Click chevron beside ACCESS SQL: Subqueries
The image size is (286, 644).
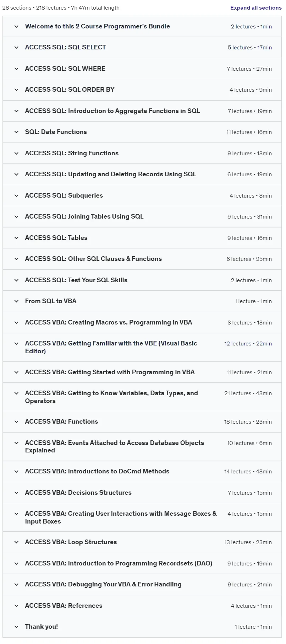tap(16, 195)
